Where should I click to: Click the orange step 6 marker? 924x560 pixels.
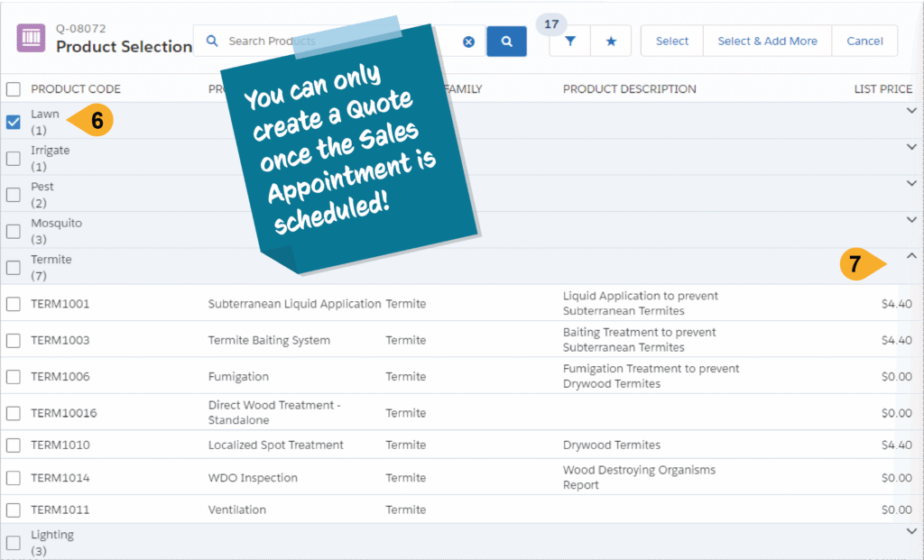[93, 121]
